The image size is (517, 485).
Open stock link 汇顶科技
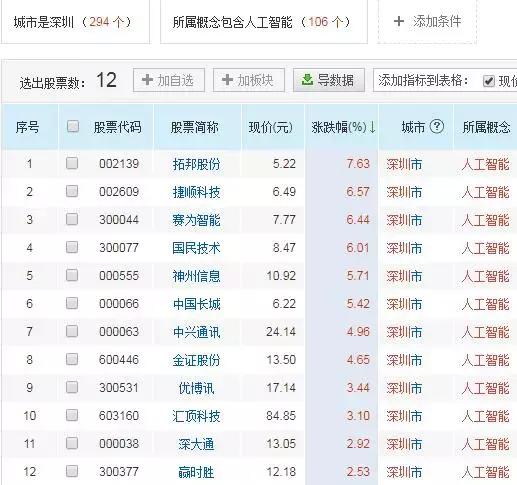pos(196,416)
